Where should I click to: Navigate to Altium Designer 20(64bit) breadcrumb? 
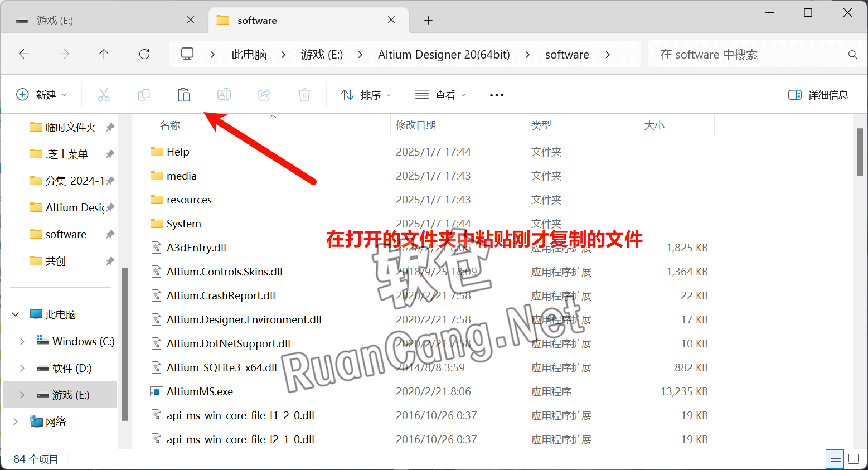(444, 55)
